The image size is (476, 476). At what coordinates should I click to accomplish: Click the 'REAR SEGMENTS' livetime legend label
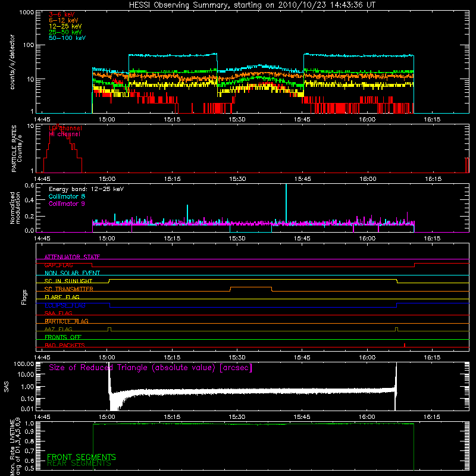(79, 464)
